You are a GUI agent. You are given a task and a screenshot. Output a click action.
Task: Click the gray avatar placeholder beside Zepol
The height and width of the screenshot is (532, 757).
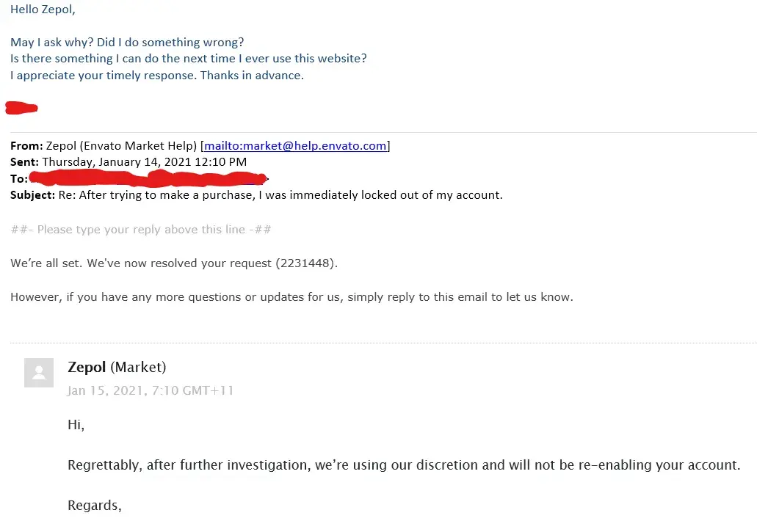(x=39, y=373)
